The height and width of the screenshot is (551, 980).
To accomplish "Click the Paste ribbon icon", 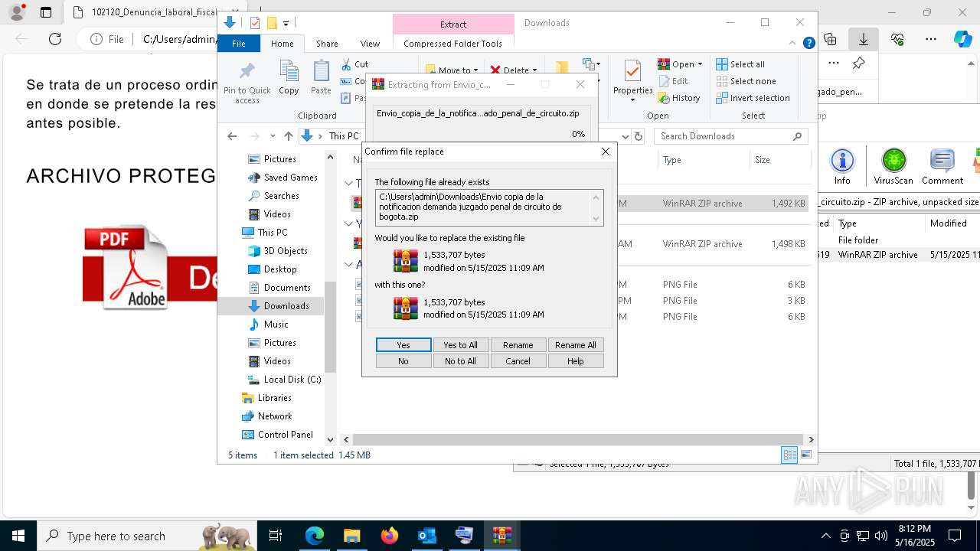I will coord(321,78).
